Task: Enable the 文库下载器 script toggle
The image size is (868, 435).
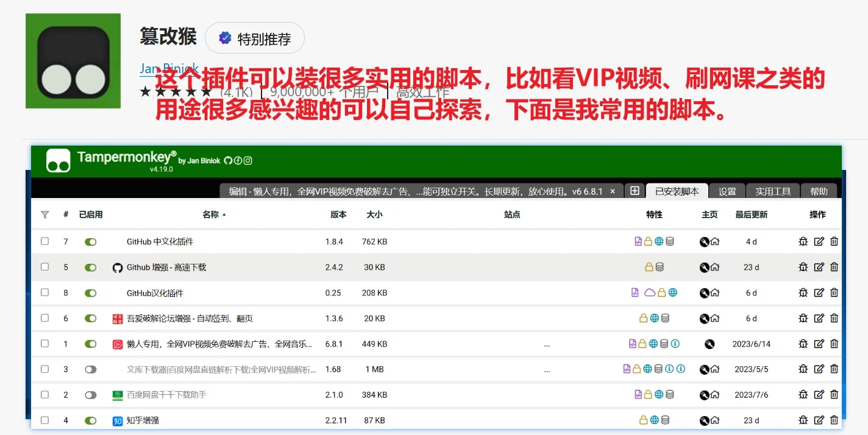Action: pos(91,369)
